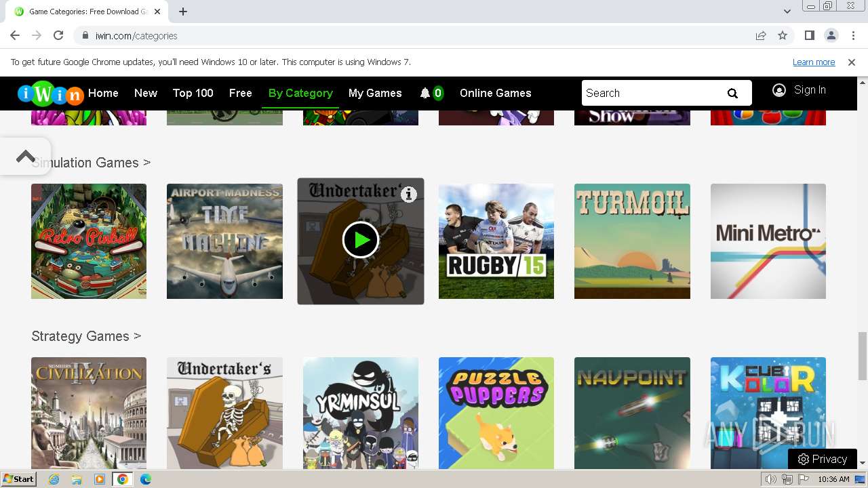Open Strategy Games category
868x488 pixels.
[x=86, y=336]
